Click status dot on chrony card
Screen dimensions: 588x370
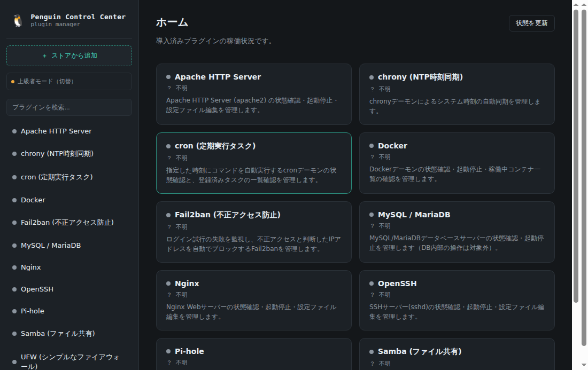click(x=372, y=77)
